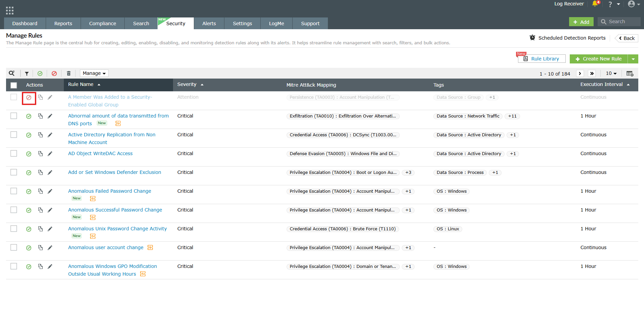Open the filter icon above the rules table

point(27,73)
